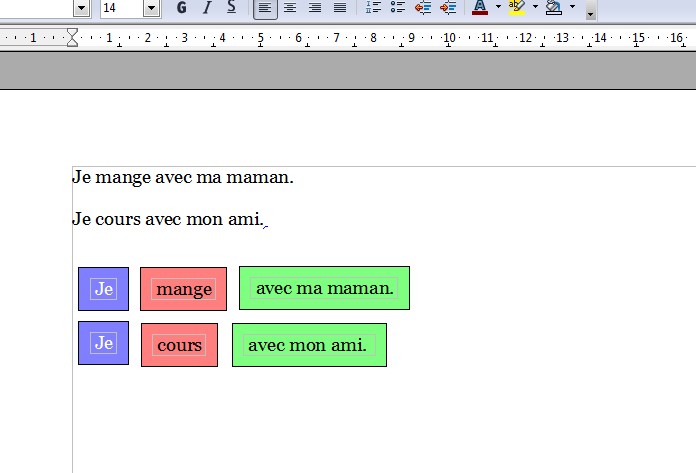
Task: Apply yellow highlighting to text
Action: [x=516, y=8]
